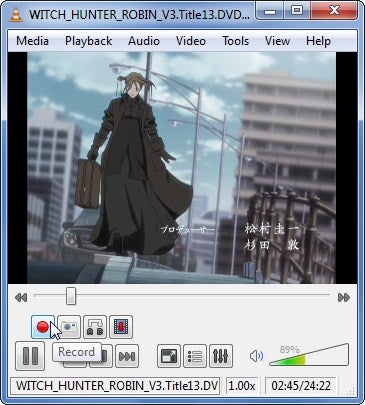Open the Audio menu
Image resolution: width=365 pixels, height=405 pixels.
coord(144,41)
